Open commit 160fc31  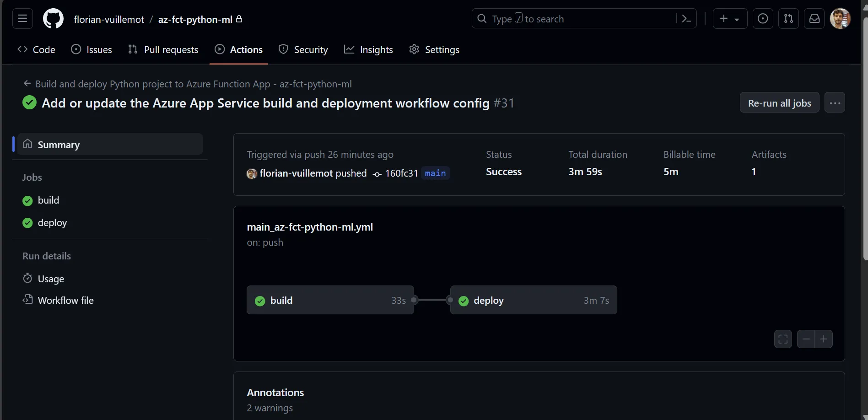[x=401, y=173]
